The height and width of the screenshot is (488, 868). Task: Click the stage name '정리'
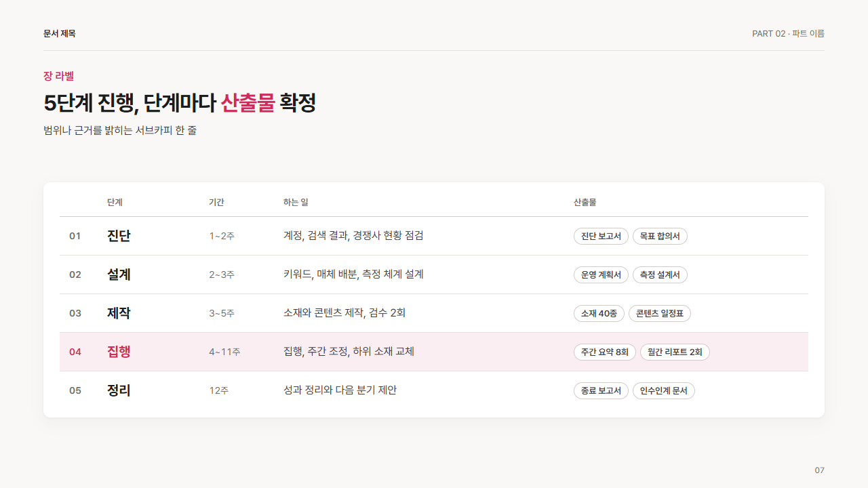(x=119, y=390)
